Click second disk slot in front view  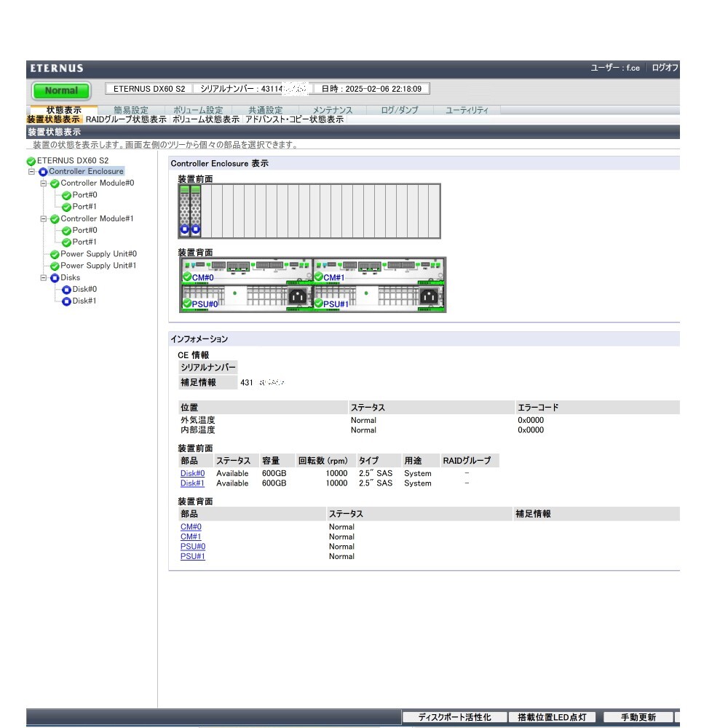coord(195,211)
